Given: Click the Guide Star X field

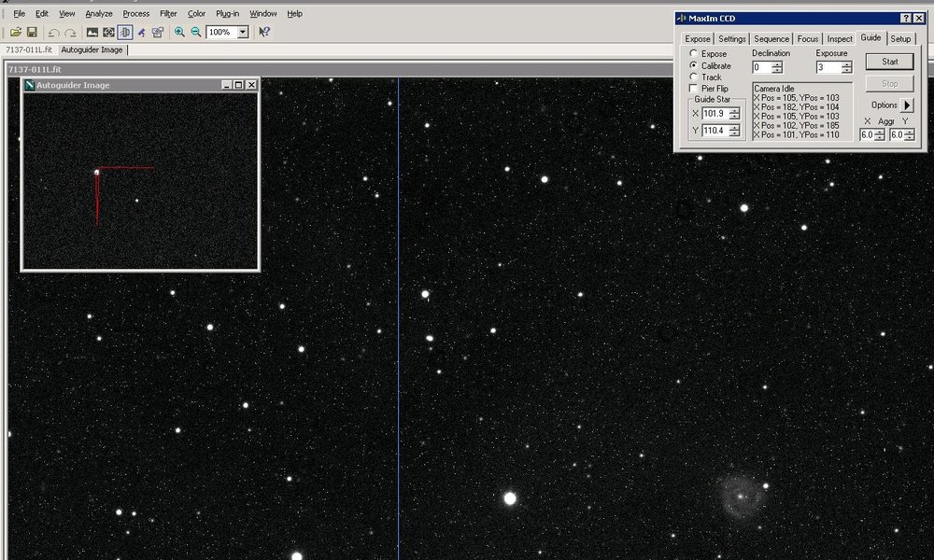Looking at the screenshot, I should (x=715, y=114).
